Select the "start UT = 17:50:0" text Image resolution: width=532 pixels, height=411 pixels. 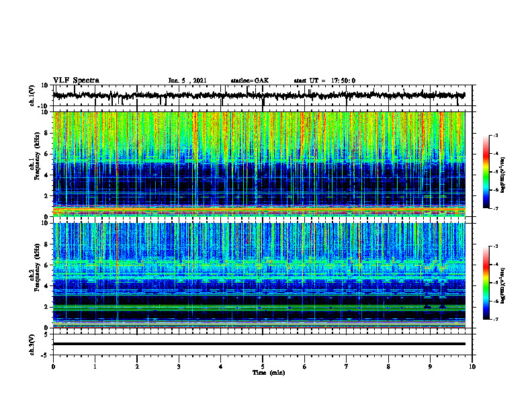324,81
